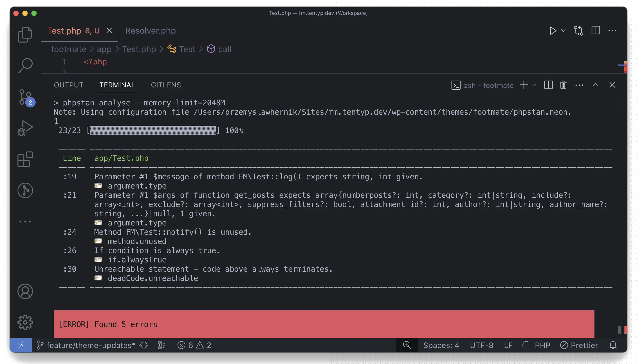Viewport: 642px width, 364px height.
Task: Click the deadCode.unreachable identifier
Action: [x=153, y=278]
